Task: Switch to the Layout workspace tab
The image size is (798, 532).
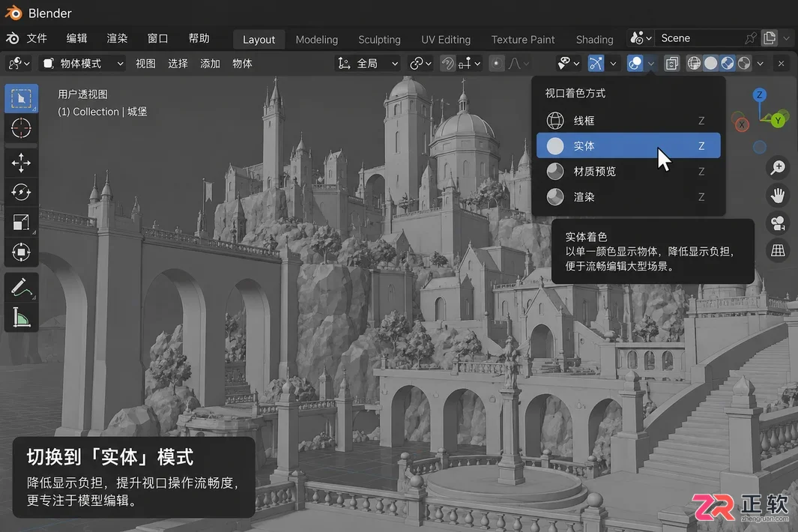Action: coord(259,39)
